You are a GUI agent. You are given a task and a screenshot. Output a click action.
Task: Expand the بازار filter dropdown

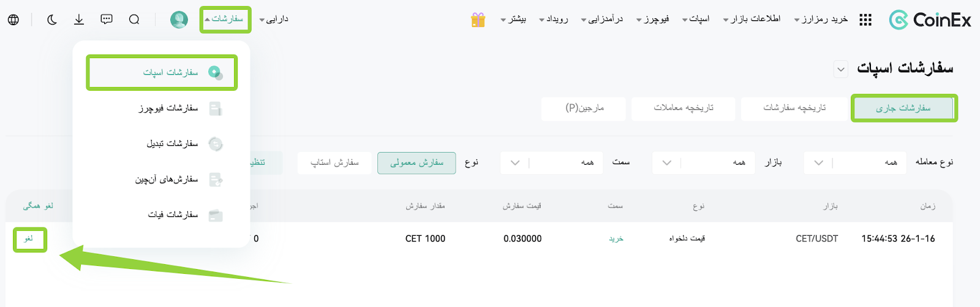pos(703,162)
